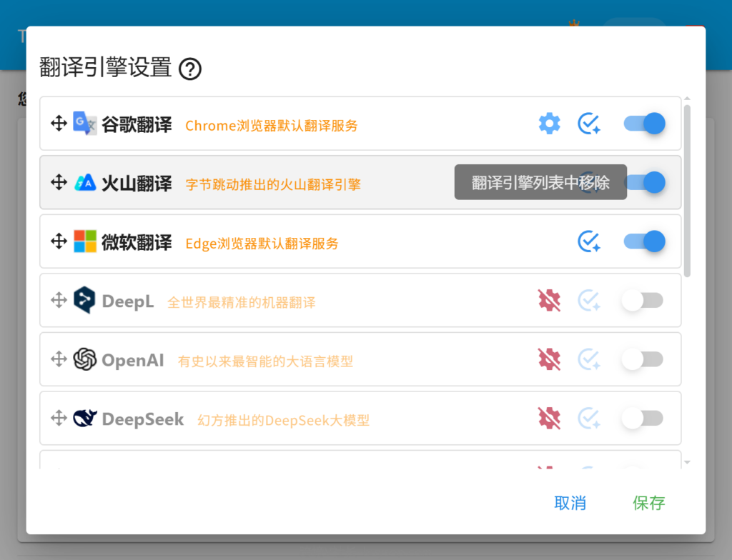The height and width of the screenshot is (560, 732).
Task: Click the 火山翻译 engine name
Action: coord(137,184)
